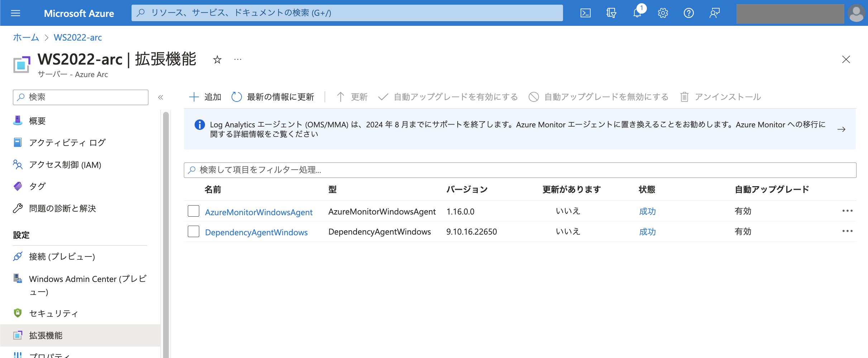Screen dimensions: 868x358
Task: Click the WS2022-arc resource icon by the title
Action: pyautogui.click(x=22, y=65)
